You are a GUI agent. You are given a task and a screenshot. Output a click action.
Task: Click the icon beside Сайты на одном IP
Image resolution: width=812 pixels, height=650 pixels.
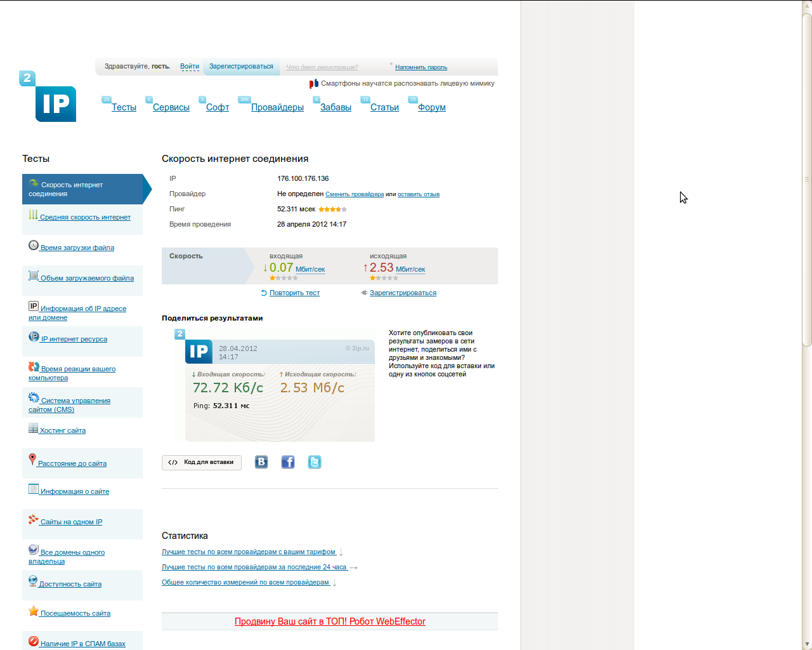coord(34,519)
